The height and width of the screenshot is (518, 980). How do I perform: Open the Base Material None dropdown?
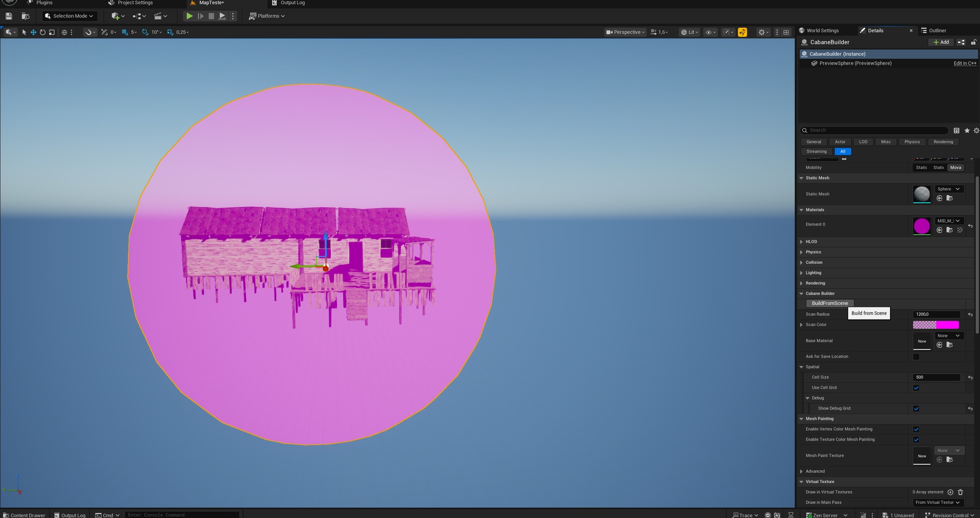coord(949,336)
